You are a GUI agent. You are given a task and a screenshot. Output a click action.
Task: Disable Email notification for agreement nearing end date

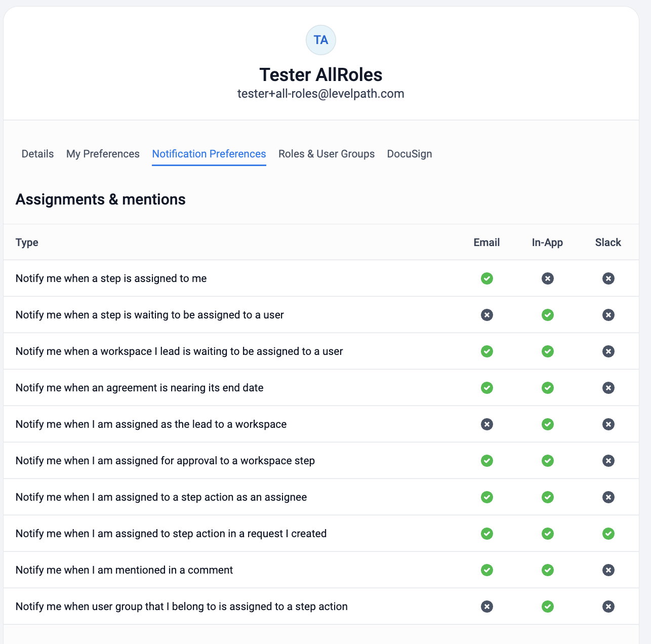point(486,388)
